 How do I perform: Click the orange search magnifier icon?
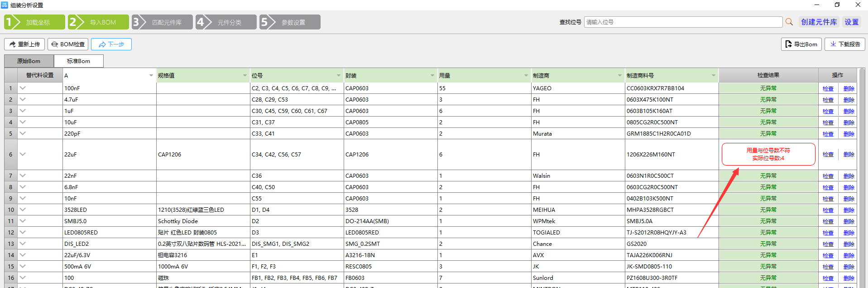789,22
